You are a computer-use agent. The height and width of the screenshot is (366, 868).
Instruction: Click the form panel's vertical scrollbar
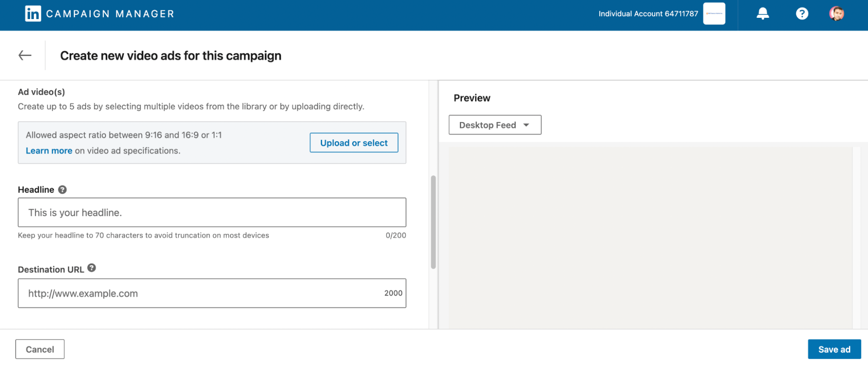pos(433,222)
